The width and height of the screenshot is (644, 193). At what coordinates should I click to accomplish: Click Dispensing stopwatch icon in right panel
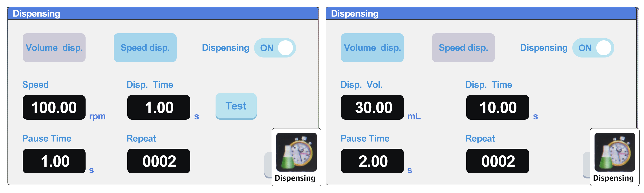tap(614, 152)
